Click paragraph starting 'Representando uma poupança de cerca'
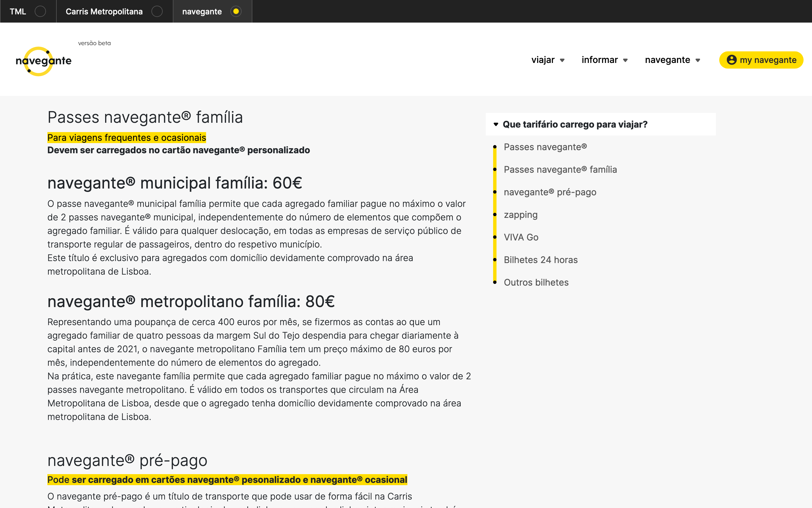812x508 pixels. click(x=253, y=342)
